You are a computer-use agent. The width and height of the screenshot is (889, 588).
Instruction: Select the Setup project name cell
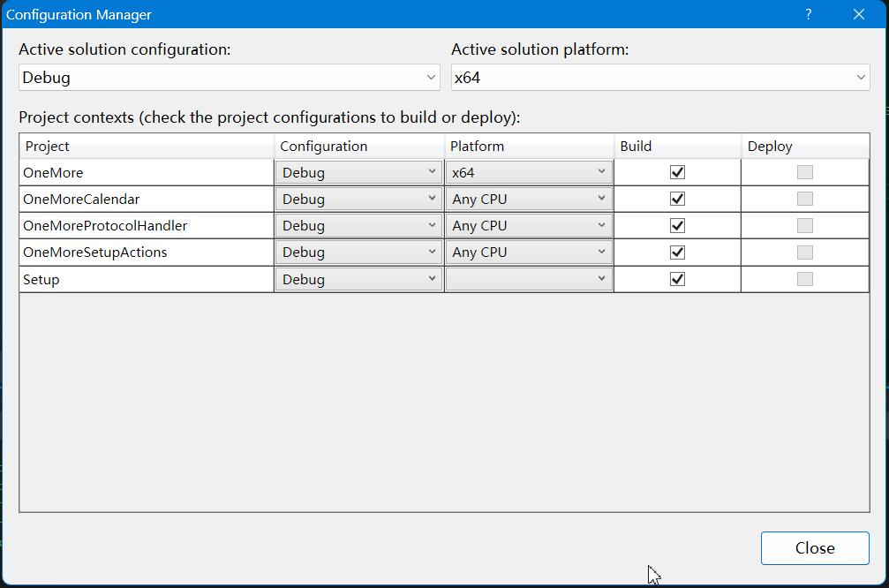pyautogui.click(x=147, y=279)
